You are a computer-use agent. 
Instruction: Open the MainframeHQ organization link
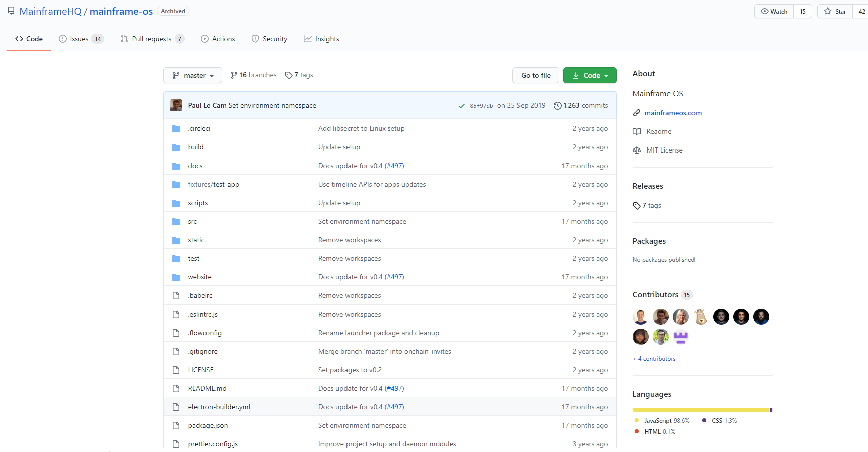coord(50,11)
